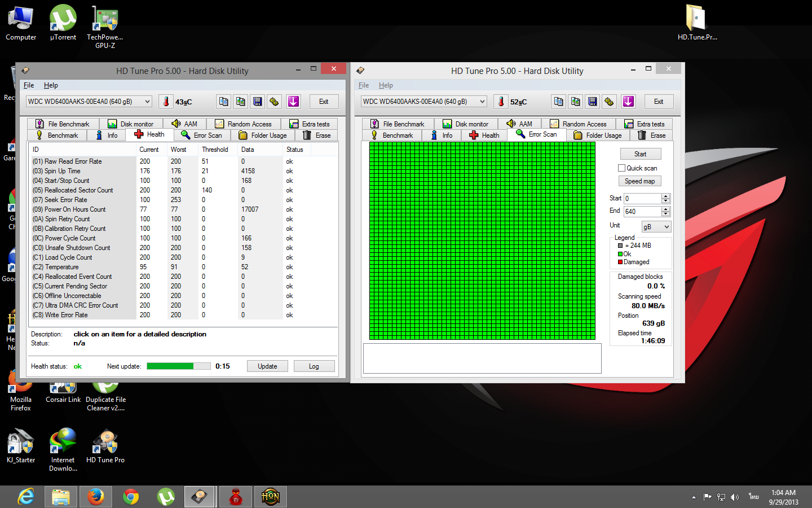Viewport: 812px width, 508px height.
Task: Click the Chrome icon in the taskbar
Action: (x=131, y=497)
